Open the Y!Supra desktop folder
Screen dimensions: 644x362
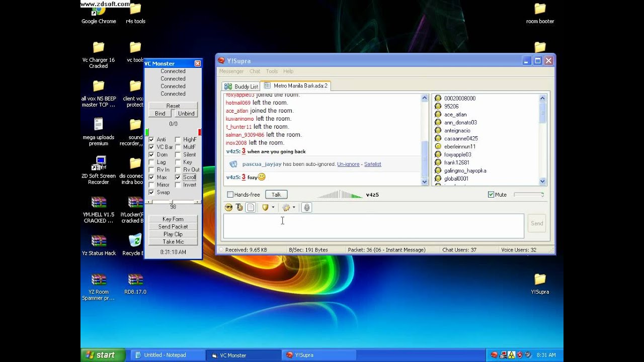click(x=540, y=284)
